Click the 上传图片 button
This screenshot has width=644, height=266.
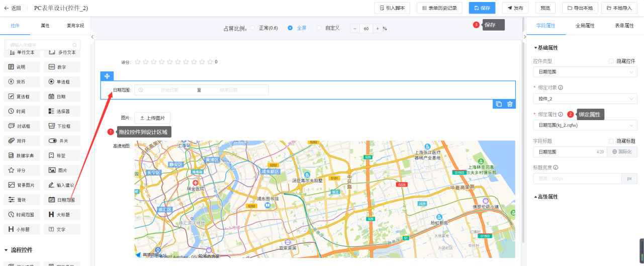(152, 118)
